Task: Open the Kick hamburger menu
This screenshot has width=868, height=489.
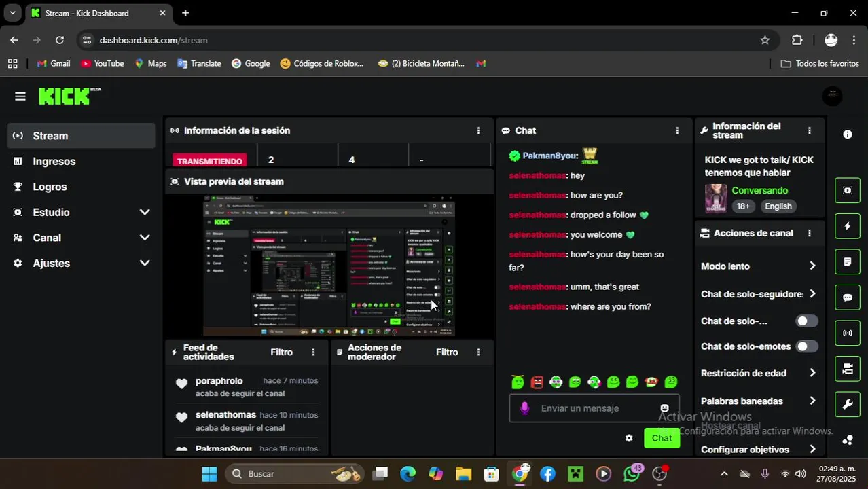Action: [20, 96]
